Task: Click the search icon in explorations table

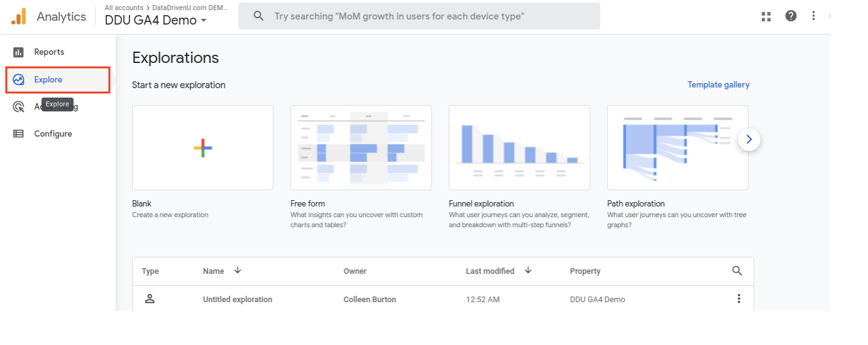Action: tap(737, 271)
